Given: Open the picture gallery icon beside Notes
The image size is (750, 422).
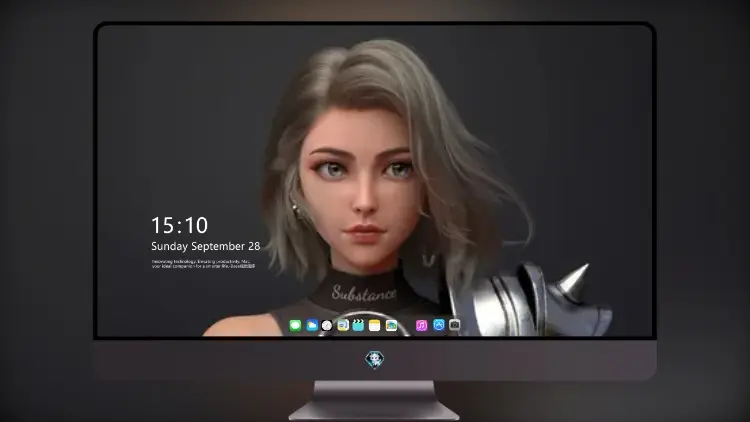Looking at the screenshot, I should pyautogui.click(x=391, y=326).
